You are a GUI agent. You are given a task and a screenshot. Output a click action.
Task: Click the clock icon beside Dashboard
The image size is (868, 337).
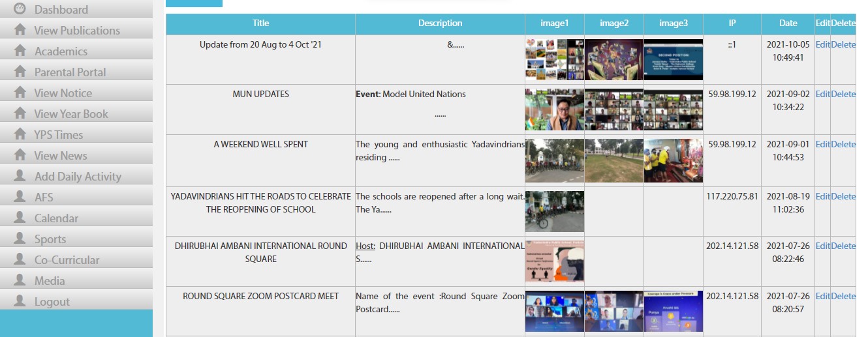point(20,9)
